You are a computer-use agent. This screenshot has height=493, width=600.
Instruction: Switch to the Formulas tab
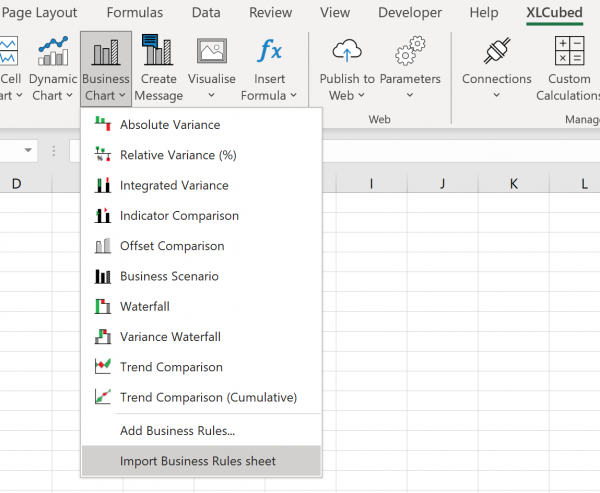click(x=135, y=13)
